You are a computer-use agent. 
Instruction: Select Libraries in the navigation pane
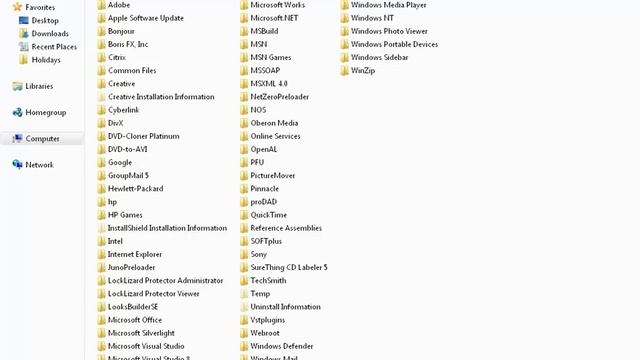[x=39, y=86]
